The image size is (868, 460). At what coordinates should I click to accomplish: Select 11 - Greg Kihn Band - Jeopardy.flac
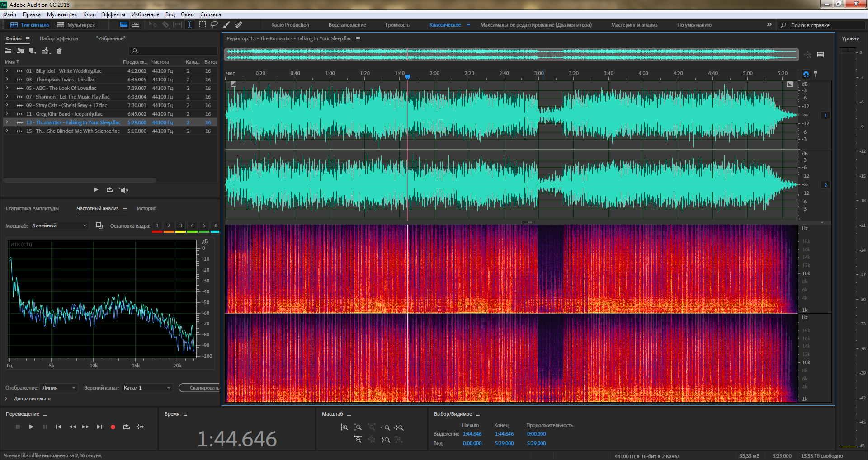110,114
